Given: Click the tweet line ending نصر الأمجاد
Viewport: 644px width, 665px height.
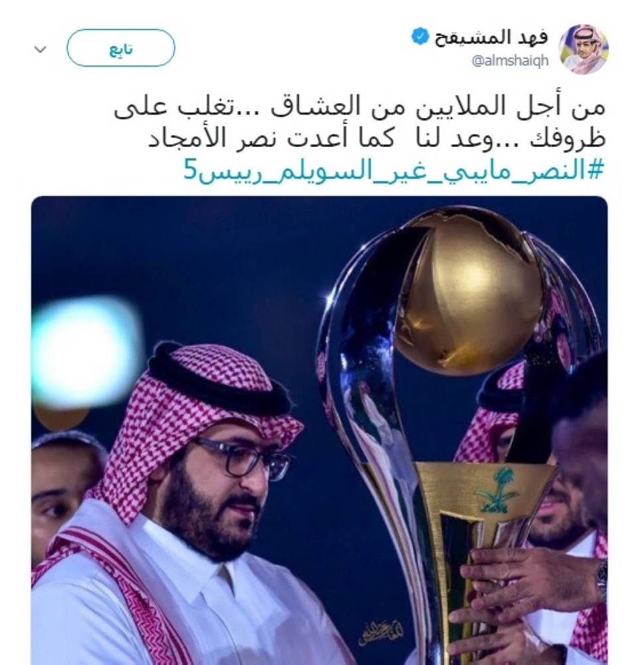Looking at the screenshot, I should 376,138.
